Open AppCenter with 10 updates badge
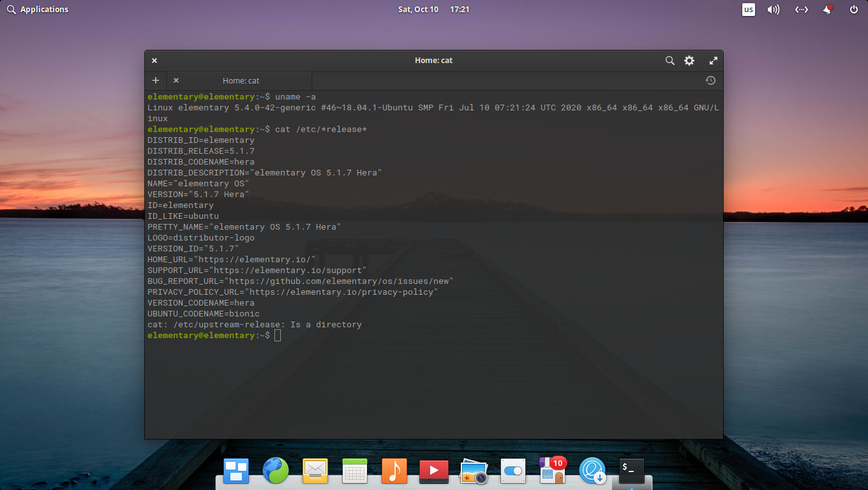This screenshot has width=868, height=490. (553, 470)
